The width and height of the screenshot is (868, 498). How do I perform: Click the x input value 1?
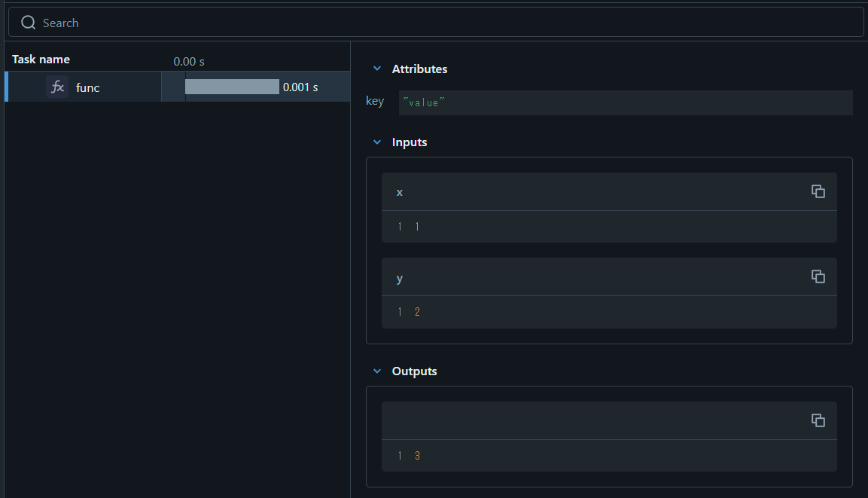point(417,227)
